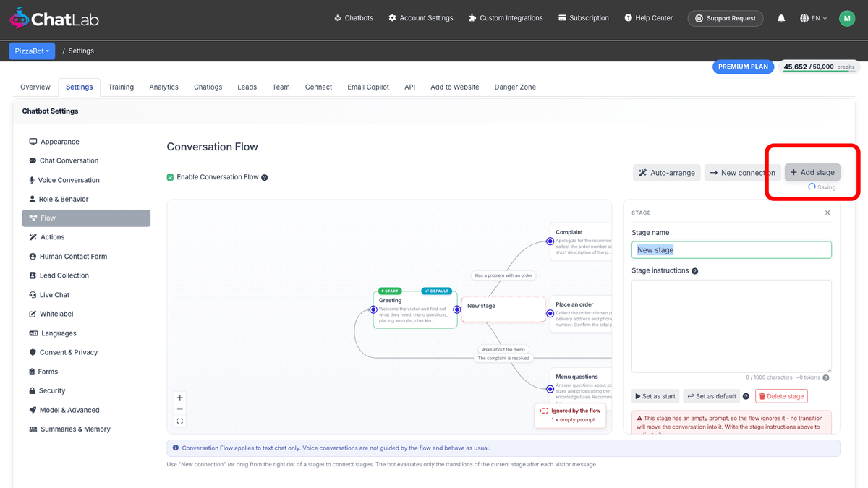Click the Stage name input field
Screen dimensions: 868x488
731,250
